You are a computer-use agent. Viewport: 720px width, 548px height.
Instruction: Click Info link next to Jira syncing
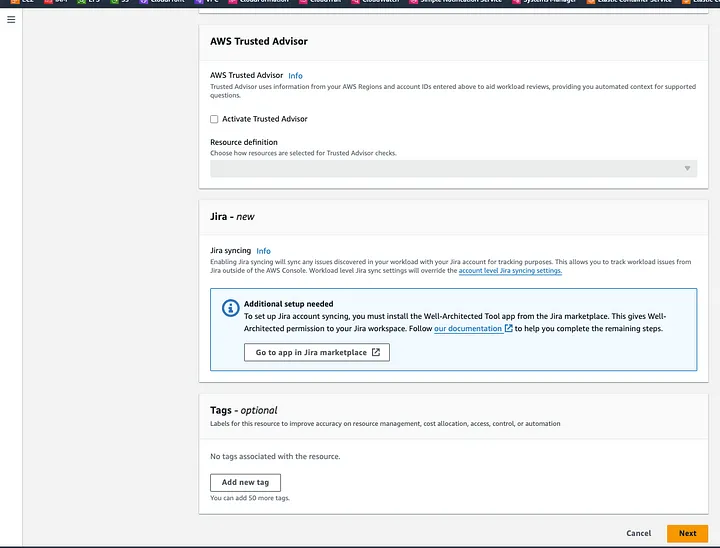click(x=264, y=251)
